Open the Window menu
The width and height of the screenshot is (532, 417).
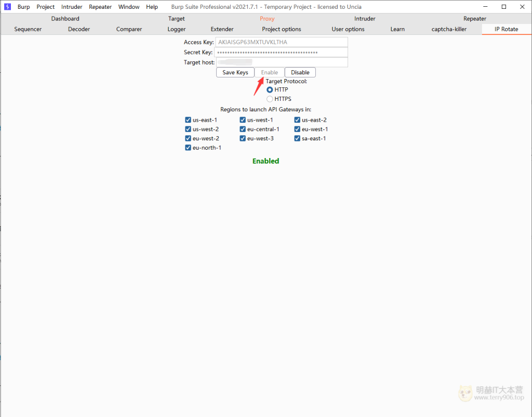click(129, 7)
